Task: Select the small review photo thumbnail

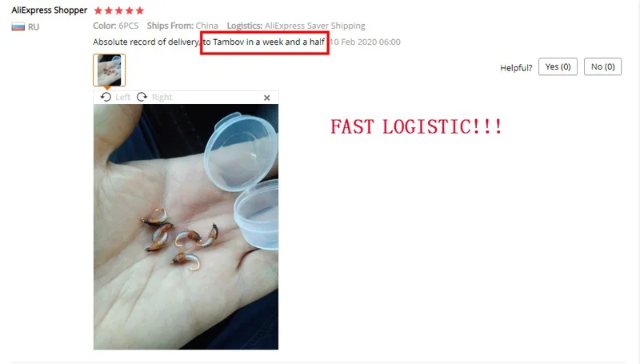Action: 109,70
